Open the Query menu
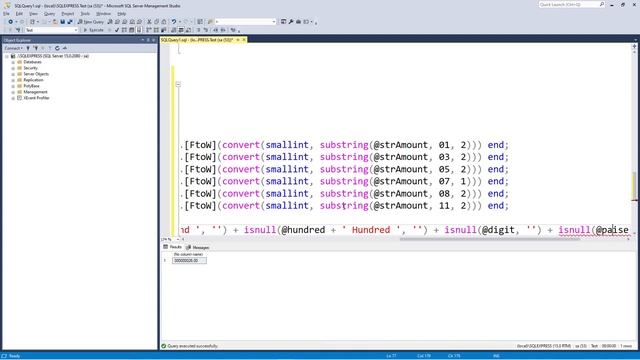The width and height of the screenshot is (640, 360). point(49,13)
